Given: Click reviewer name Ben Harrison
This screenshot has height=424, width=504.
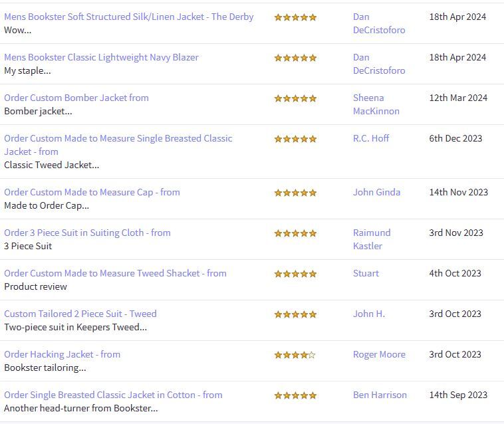Looking at the screenshot, I should point(380,395).
